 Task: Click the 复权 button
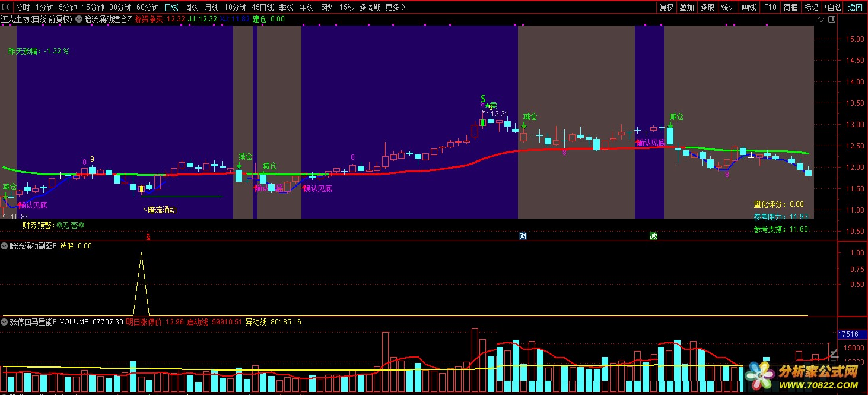[667, 7]
